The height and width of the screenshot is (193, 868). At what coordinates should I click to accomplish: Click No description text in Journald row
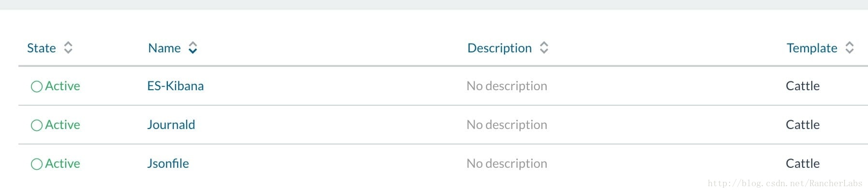coord(507,125)
